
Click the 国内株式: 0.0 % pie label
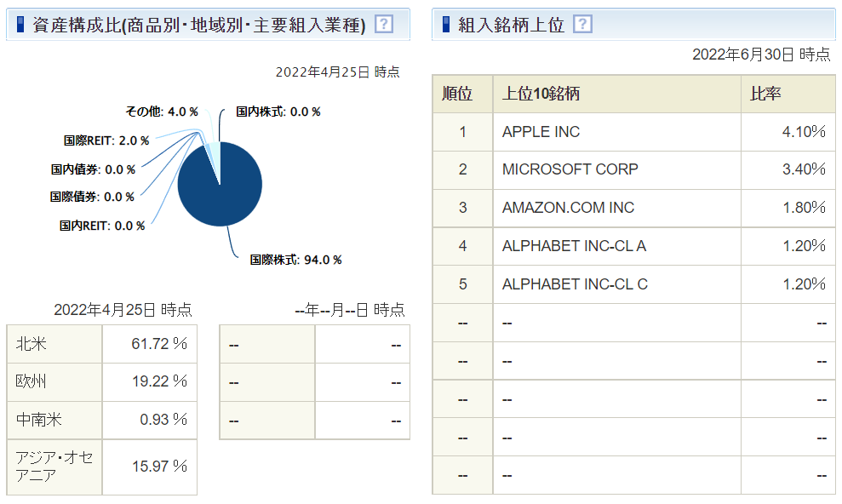278,112
